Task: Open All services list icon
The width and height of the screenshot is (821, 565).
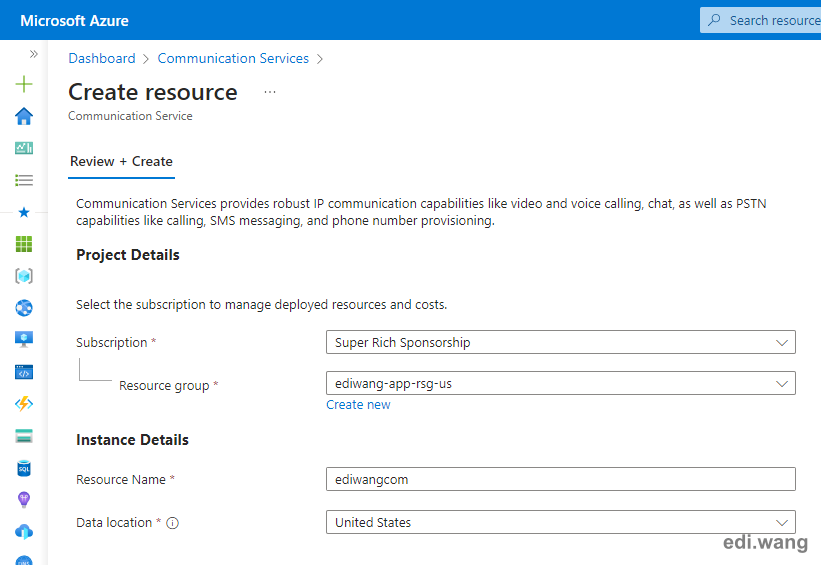Action: click(x=24, y=180)
